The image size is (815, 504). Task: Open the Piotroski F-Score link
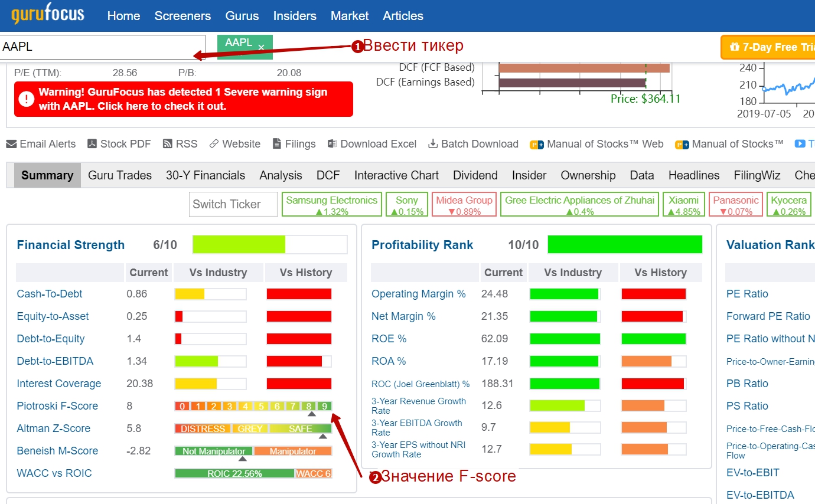pos(57,406)
